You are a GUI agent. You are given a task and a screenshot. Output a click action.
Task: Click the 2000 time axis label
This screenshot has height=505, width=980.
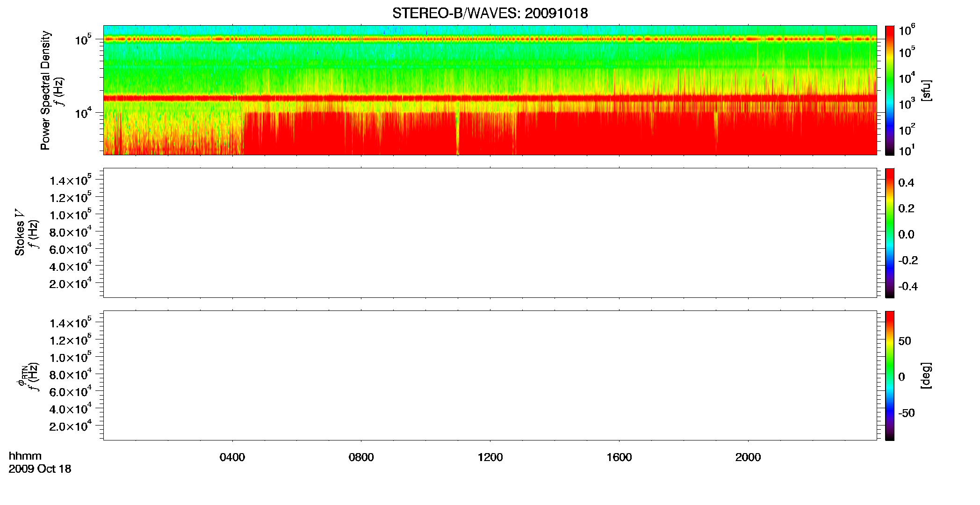click(748, 457)
